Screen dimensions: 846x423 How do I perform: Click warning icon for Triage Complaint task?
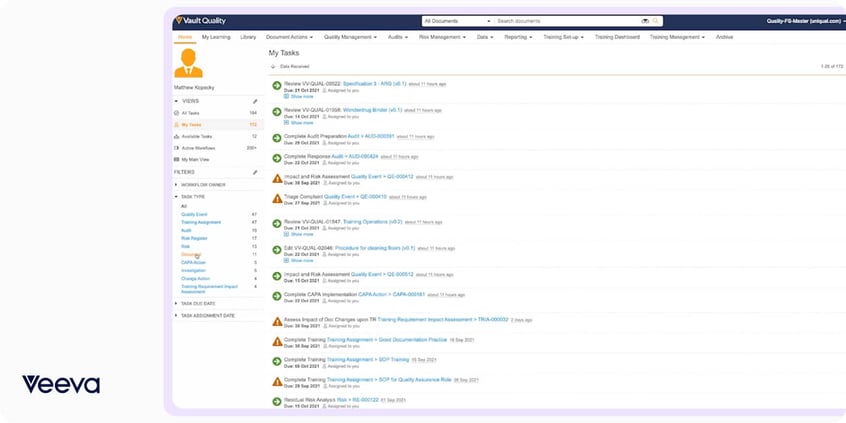[x=277, y=199]
